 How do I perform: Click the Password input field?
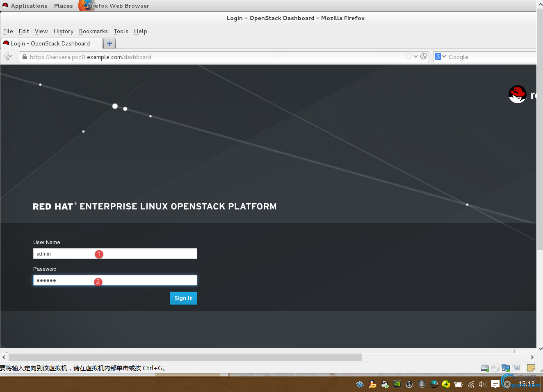(x=115, y=280)
